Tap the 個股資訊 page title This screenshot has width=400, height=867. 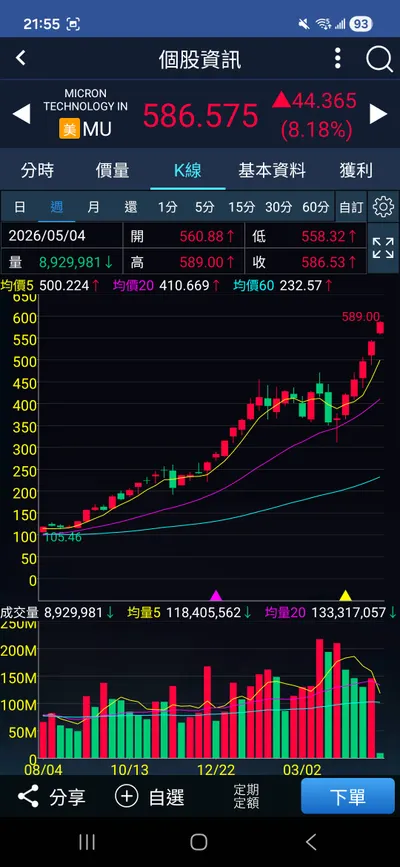point(200,59)
